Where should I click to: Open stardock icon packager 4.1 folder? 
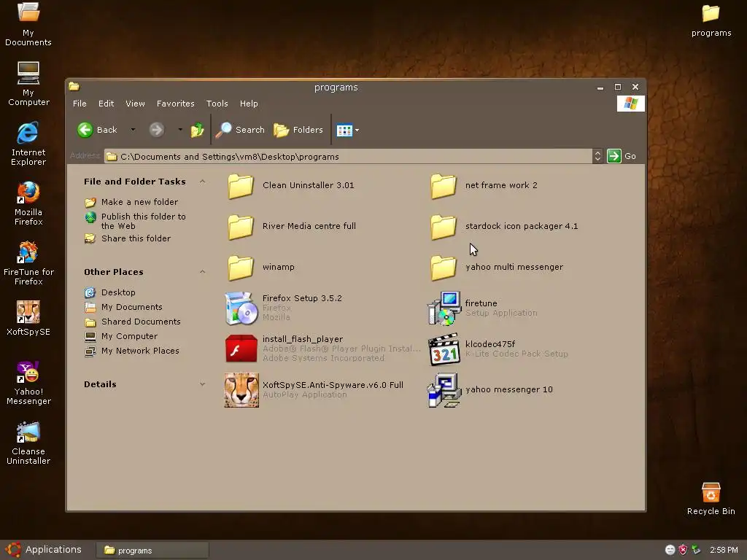(444, 227)
